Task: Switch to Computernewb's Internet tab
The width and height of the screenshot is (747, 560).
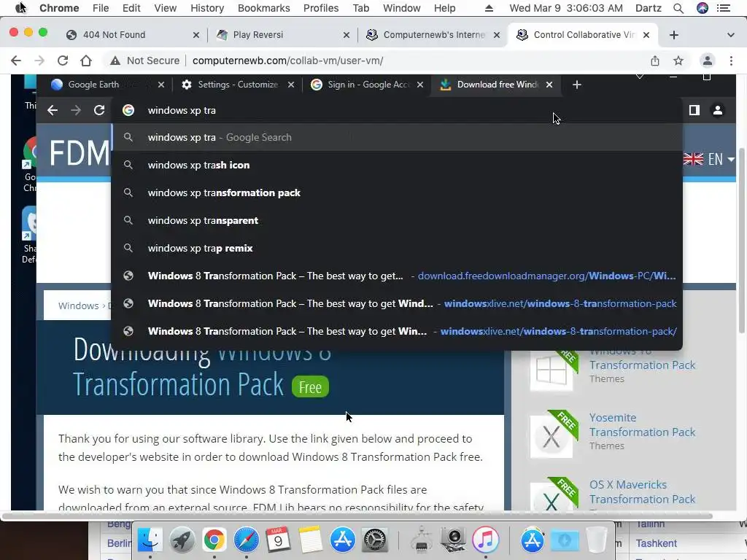Action: 433,35
